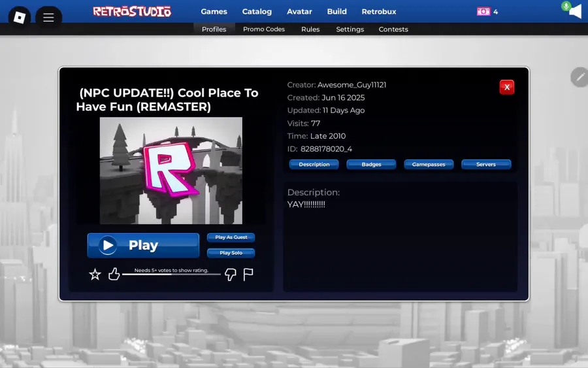The image size is (588, 368).
Task: Click the game thumbnail image
Action: click(171, 171)
